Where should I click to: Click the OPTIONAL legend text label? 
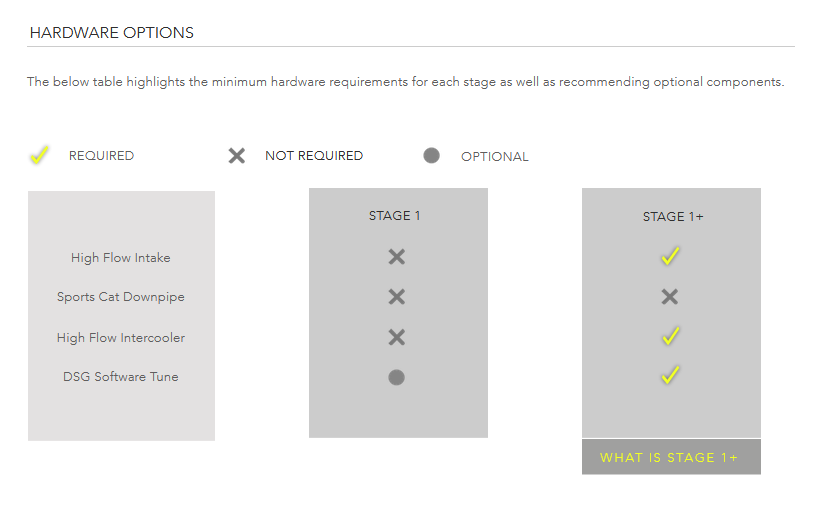pos(495,157)
